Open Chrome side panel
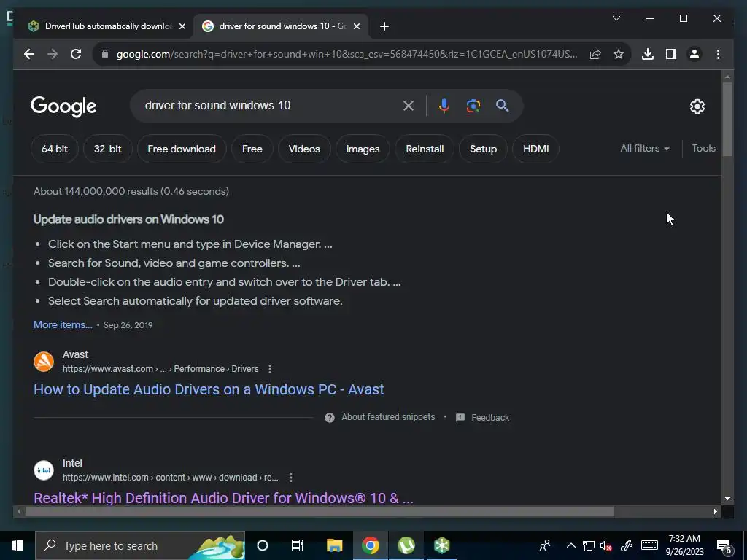Screen dimensions: 747x560 tap(671, 54)
